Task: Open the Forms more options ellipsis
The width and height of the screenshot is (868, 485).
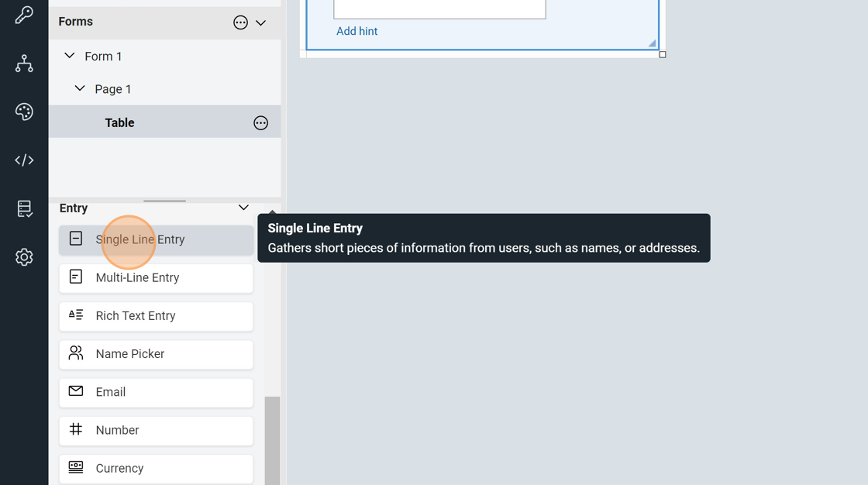Action: click(x=240, y=22)
